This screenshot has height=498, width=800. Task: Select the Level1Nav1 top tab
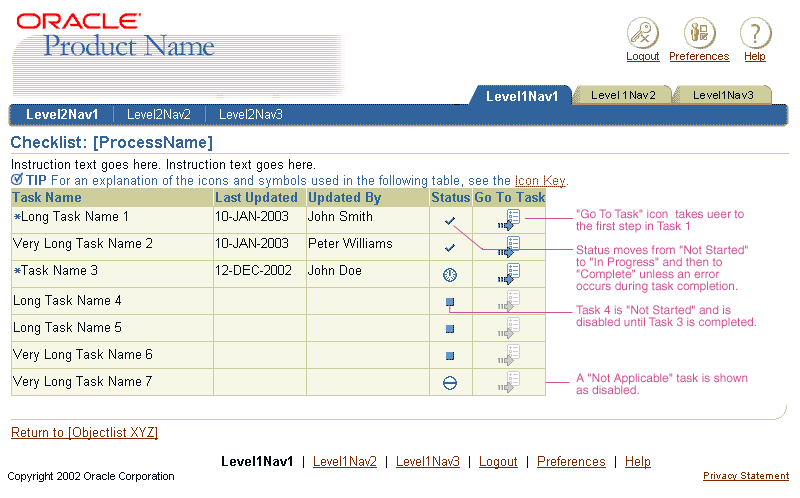point(521,96)
